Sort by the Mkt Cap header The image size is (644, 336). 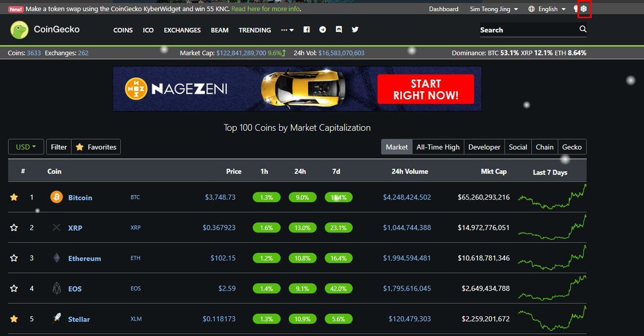coord(494,171)
